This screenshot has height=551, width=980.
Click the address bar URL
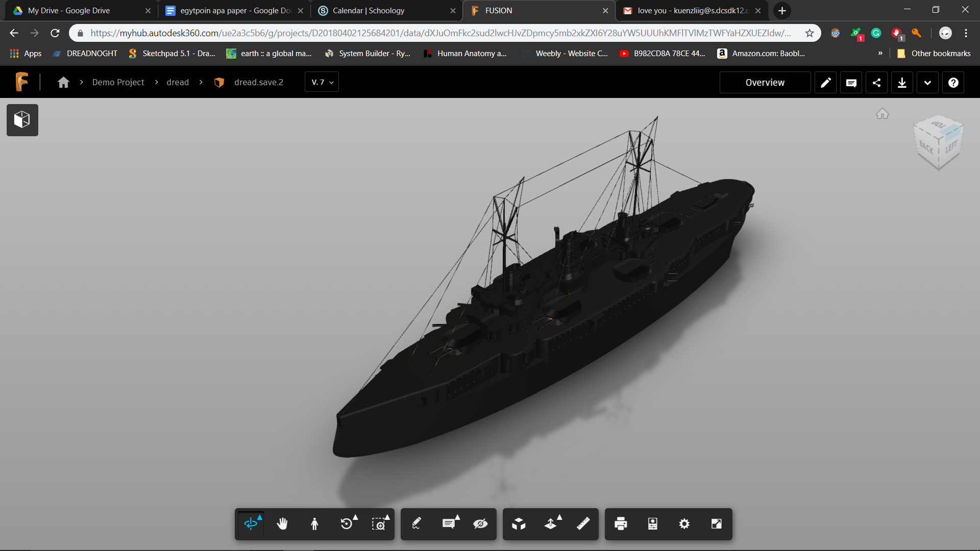440,33
